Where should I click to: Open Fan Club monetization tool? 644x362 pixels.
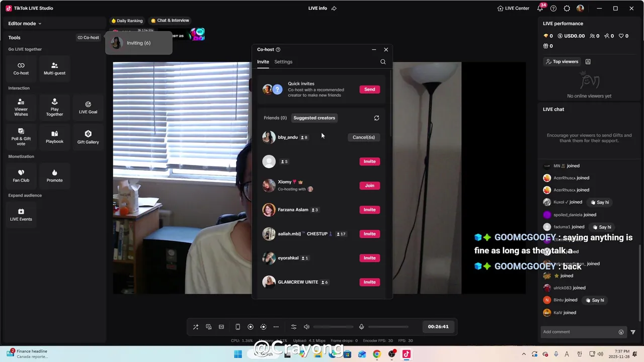coord(21,176)
